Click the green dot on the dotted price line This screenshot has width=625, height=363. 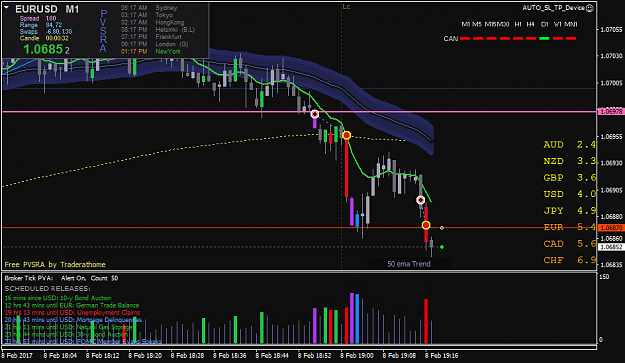click(442, 247)
